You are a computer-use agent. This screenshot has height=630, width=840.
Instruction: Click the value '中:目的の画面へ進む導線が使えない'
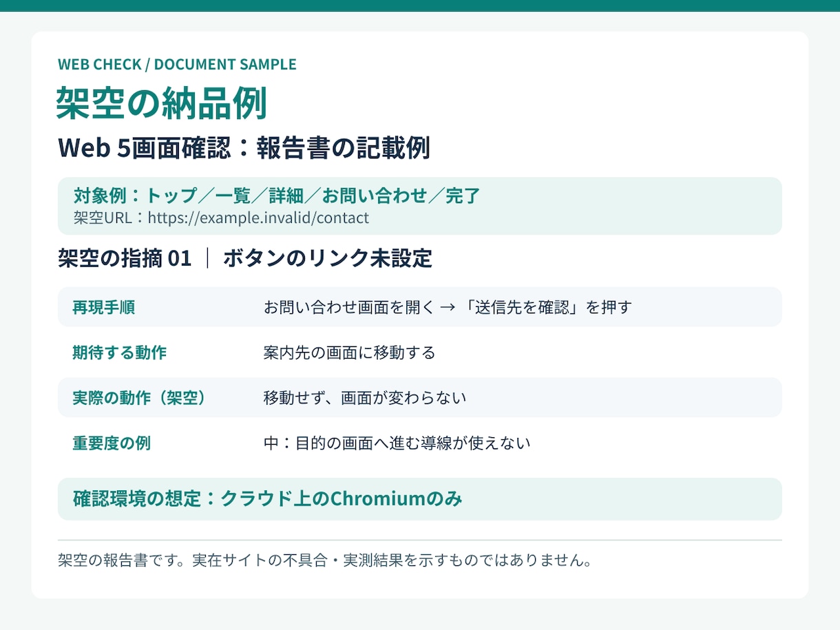[x=397, y=443]
